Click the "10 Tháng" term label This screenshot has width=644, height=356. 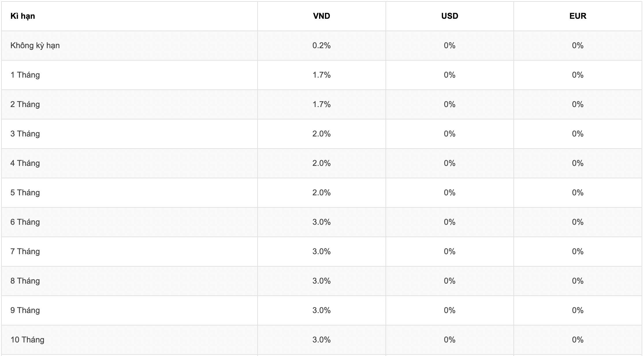point(27,340)
